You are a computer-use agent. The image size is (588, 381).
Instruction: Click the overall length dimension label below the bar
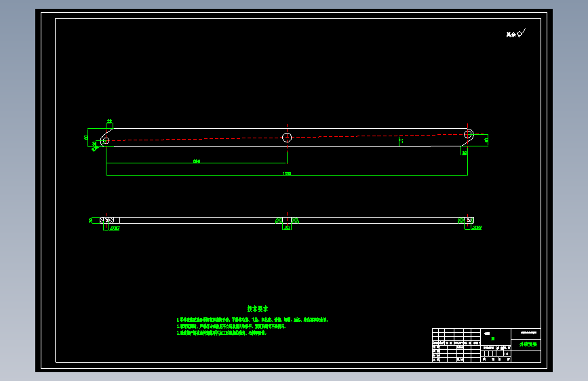[286, 174]
